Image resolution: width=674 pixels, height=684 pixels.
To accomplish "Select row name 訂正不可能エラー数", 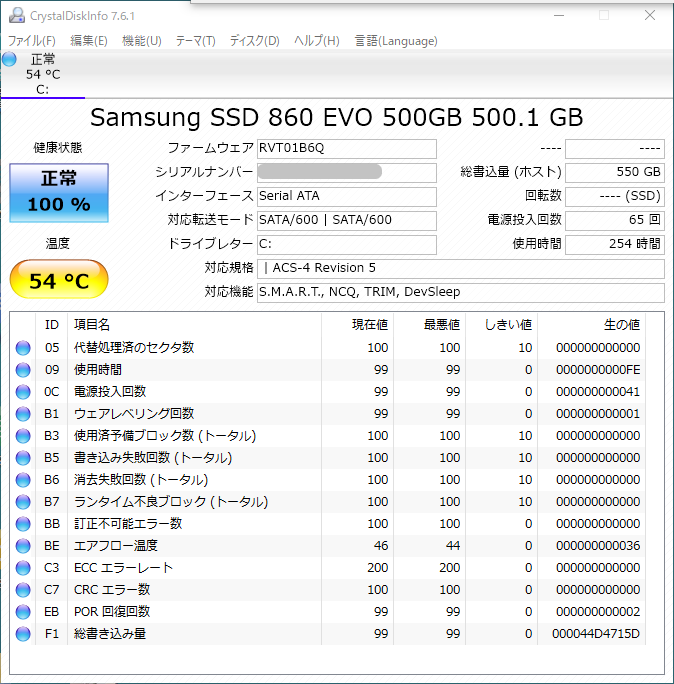I will (x=128, y=523).
